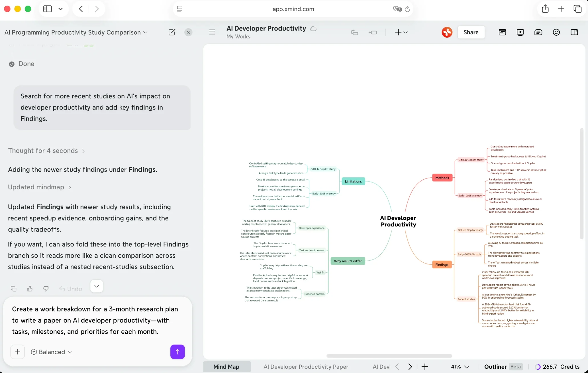Screen dimensions: 588x373
Task: Open the hamburger menu
Action: [x=212, y=32]
